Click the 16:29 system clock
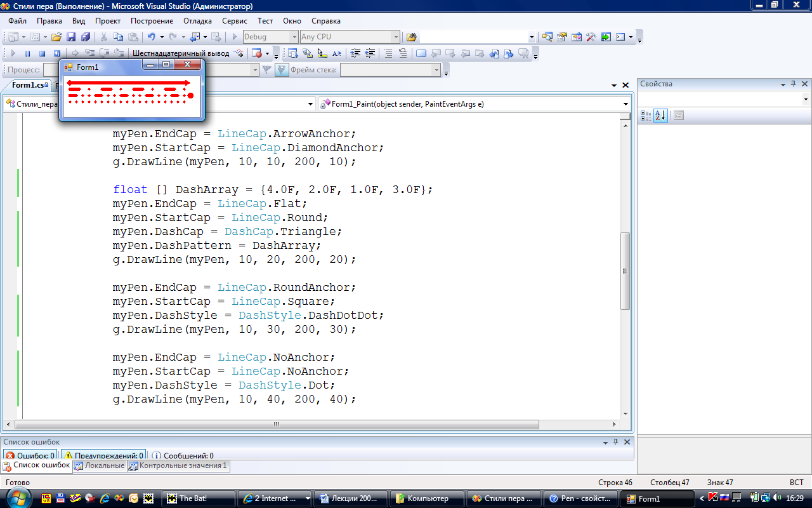Screen dimensions: 812x508 tap(794, 498)
